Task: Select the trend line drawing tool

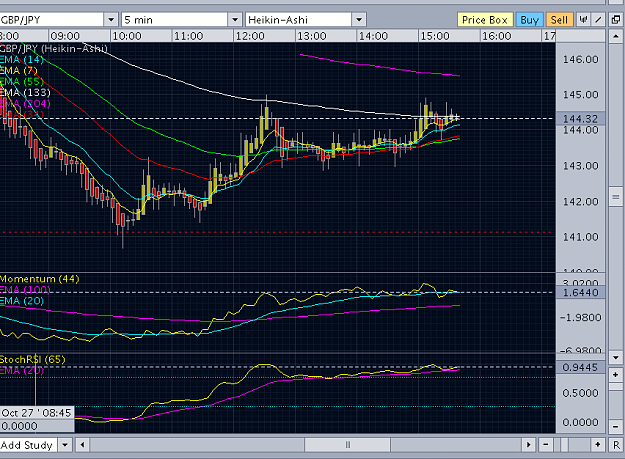Action: pyautogui.click(x=598, y=20)
